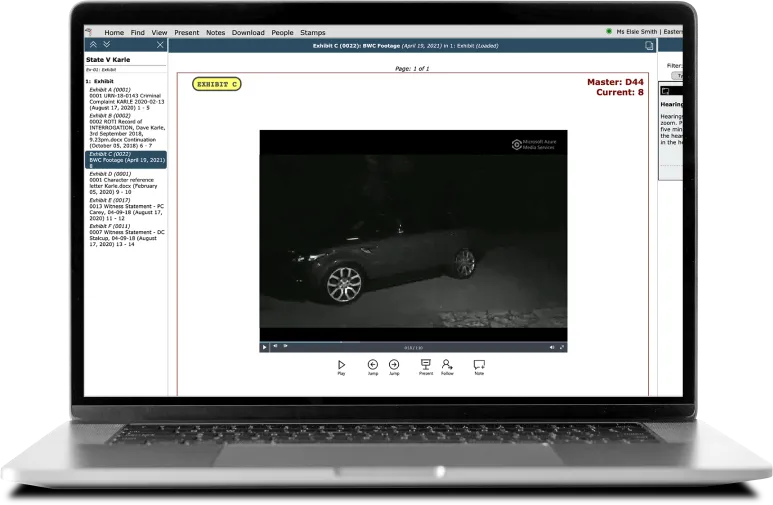Click the Play icon below the video
The width and height of the screenshot is (773, 505).
[341, 365]
